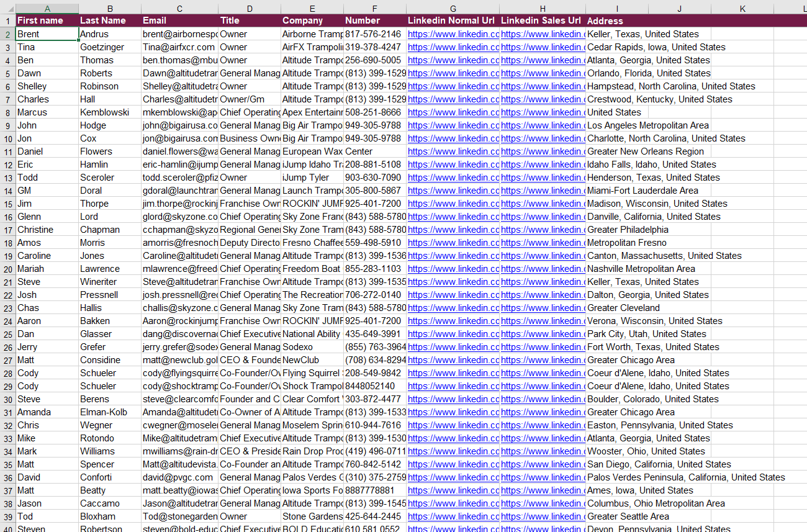The image size is (807, 532).
Task: Open Tod Bloxham's LinkedIn sales URL
Action: (x=543, y=516)
